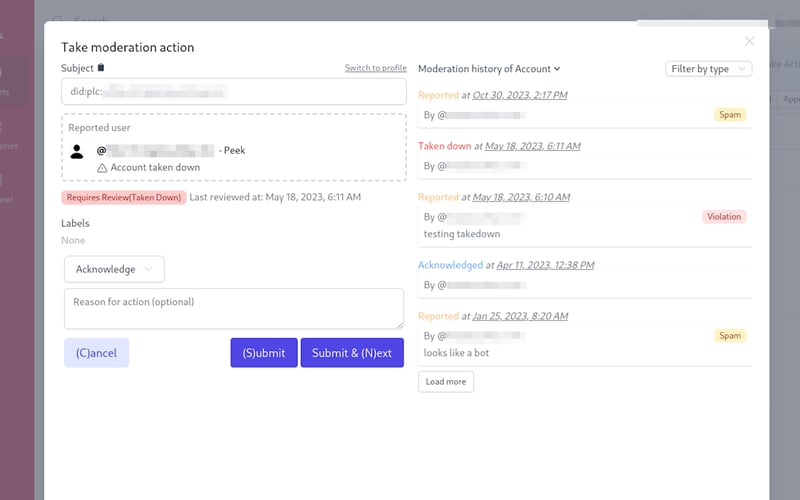Click the Violation tag on May 18 report
The image size is (800, 500).
[723, 217]
